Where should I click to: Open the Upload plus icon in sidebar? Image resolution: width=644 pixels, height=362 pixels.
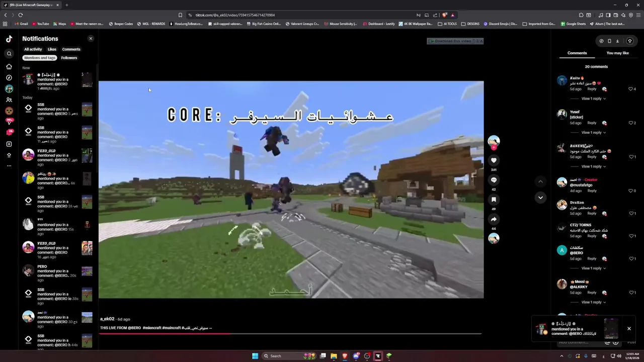9,144
